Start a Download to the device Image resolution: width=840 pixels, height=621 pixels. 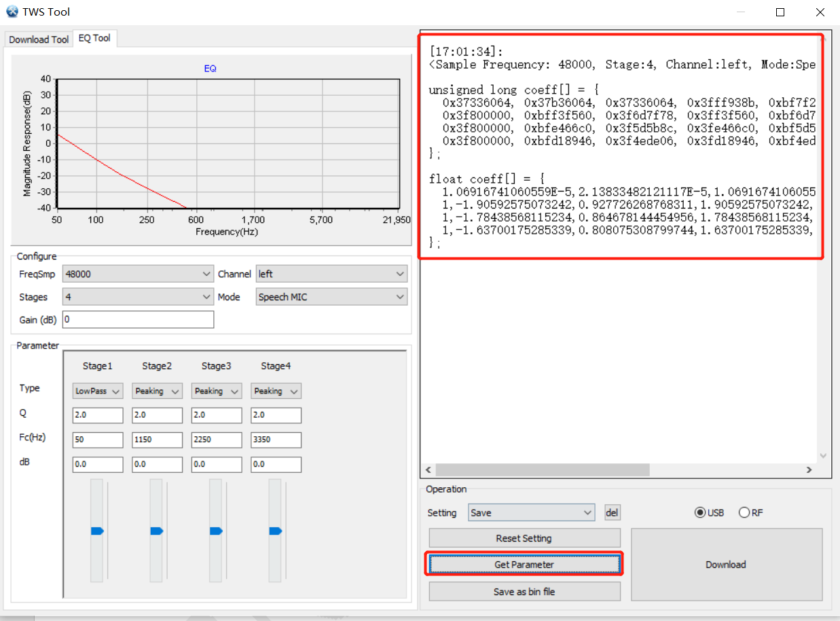pos(726,564)
